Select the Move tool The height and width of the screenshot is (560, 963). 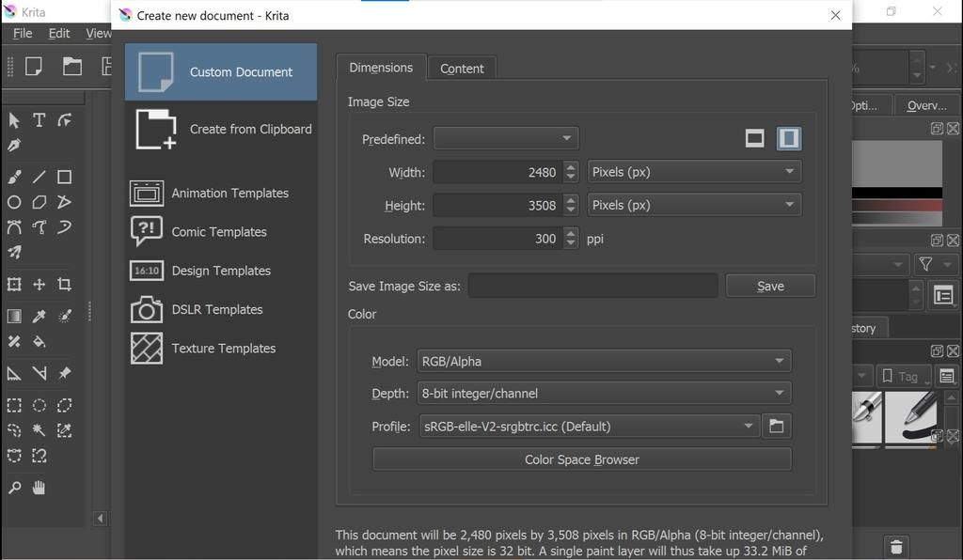coord(39,284)
